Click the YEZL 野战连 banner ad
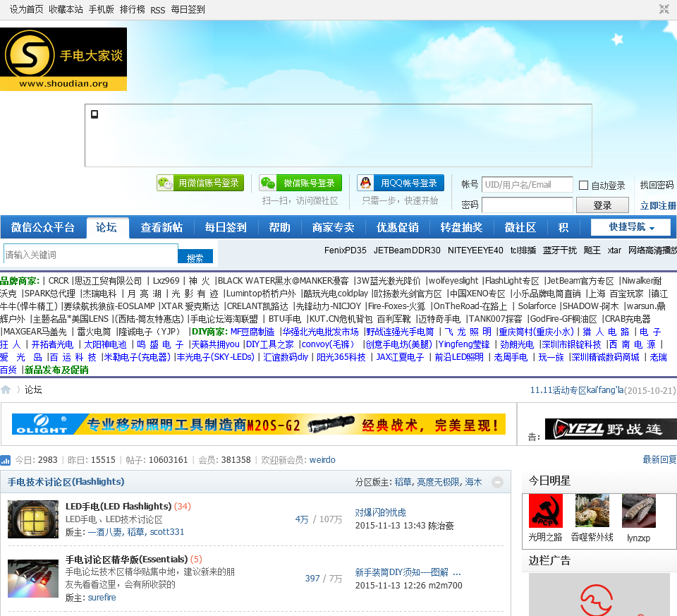The height and width of the screenshot is (616, 677). click(611, 429)
